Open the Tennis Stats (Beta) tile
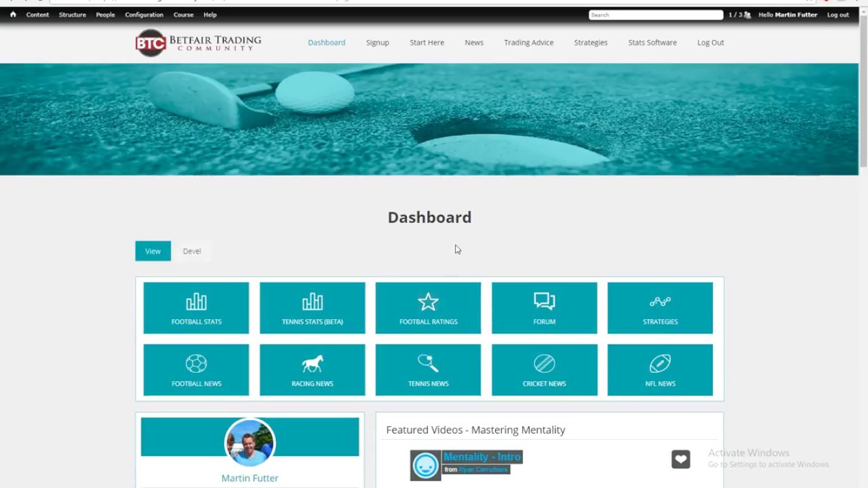 [x=312, y=308]
